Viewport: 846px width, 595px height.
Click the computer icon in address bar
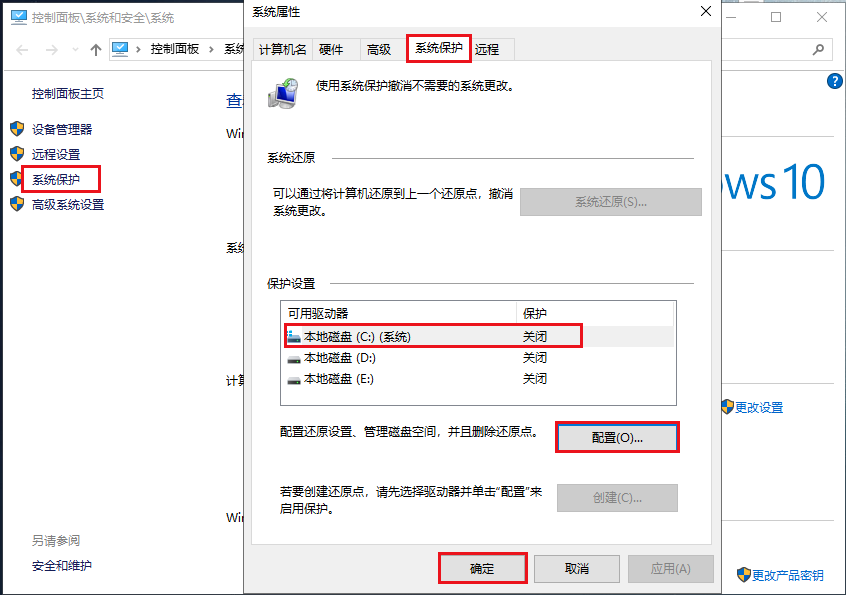tap(120, 50)
